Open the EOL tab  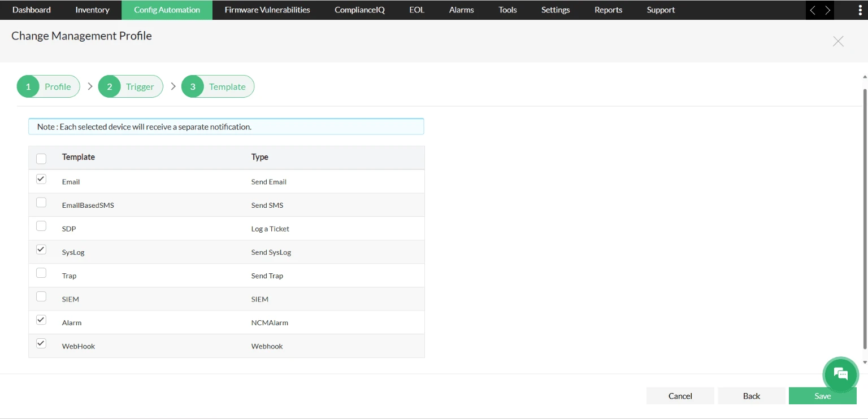point(416,10)
